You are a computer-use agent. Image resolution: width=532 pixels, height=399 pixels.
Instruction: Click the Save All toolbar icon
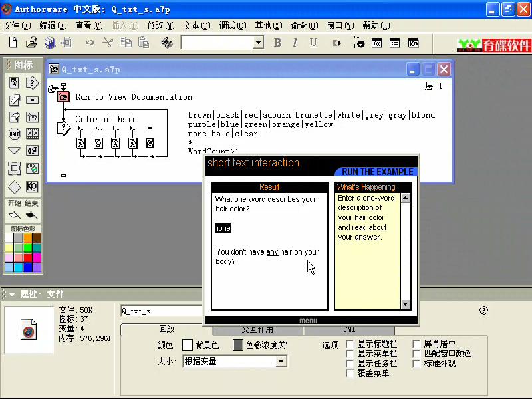(49, 43)
